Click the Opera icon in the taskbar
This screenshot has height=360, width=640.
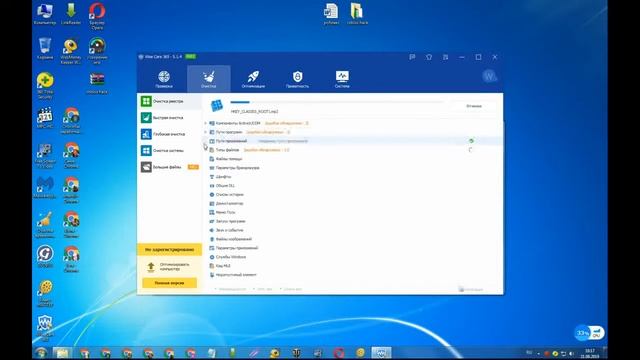pyautogui.click(x=339, y=353)
